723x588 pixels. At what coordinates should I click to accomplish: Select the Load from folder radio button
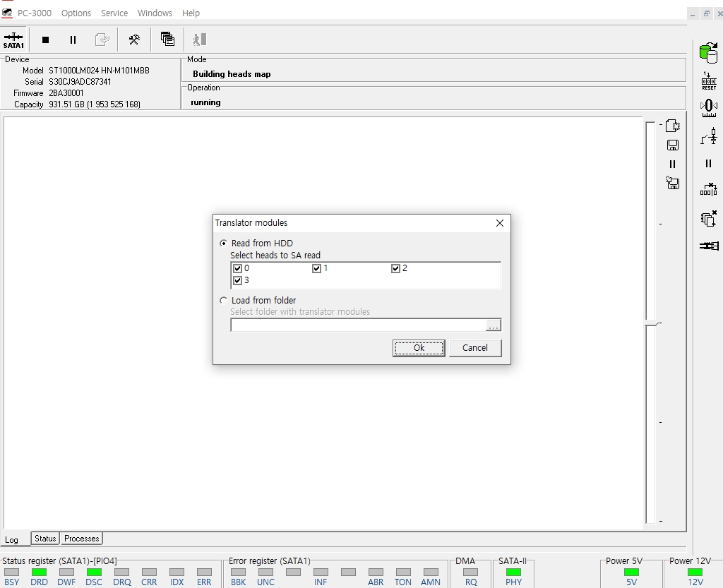224,301
